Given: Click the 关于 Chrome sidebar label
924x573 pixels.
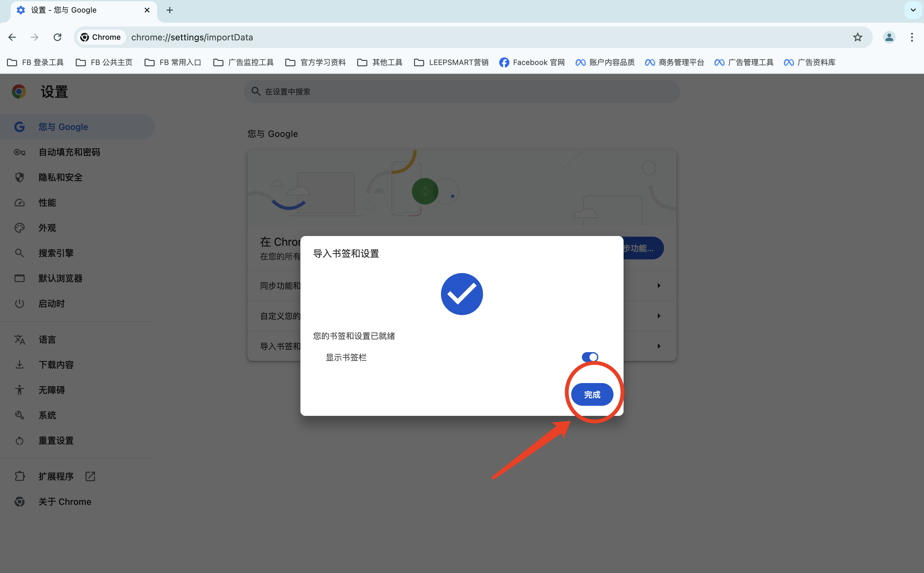Looking at the screenshot, I should pyautogui.click(x=65, y=501).
